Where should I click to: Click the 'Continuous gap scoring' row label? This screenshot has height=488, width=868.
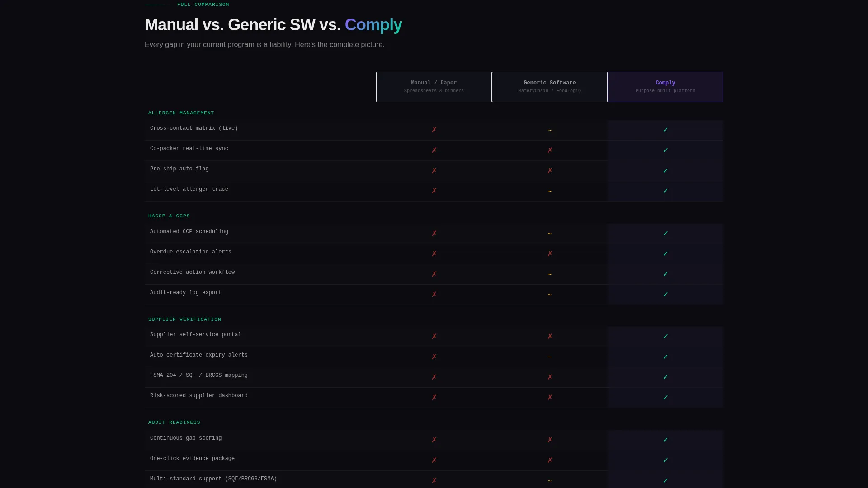click(x=186, y=438)
